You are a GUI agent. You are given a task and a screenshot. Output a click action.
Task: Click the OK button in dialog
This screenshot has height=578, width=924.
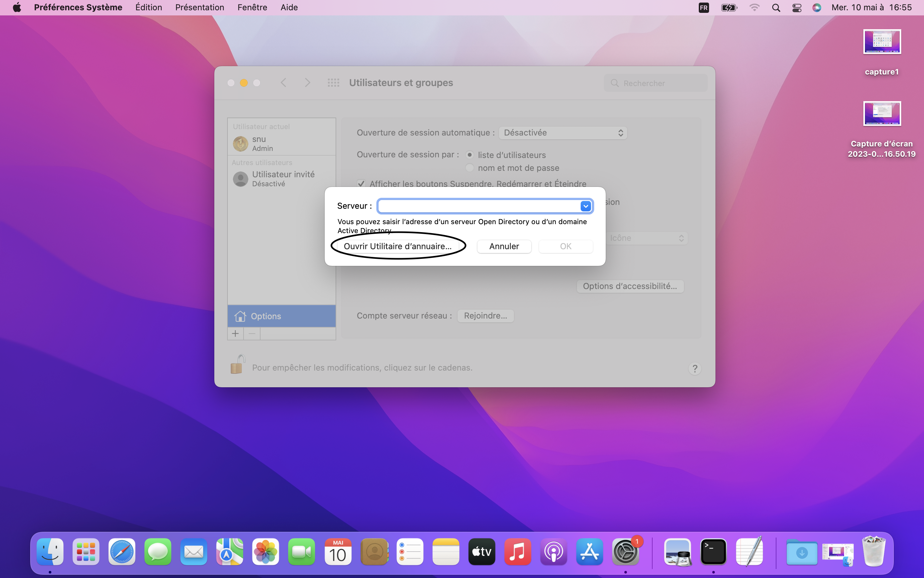pyautogui.click(x=566, y=246)
